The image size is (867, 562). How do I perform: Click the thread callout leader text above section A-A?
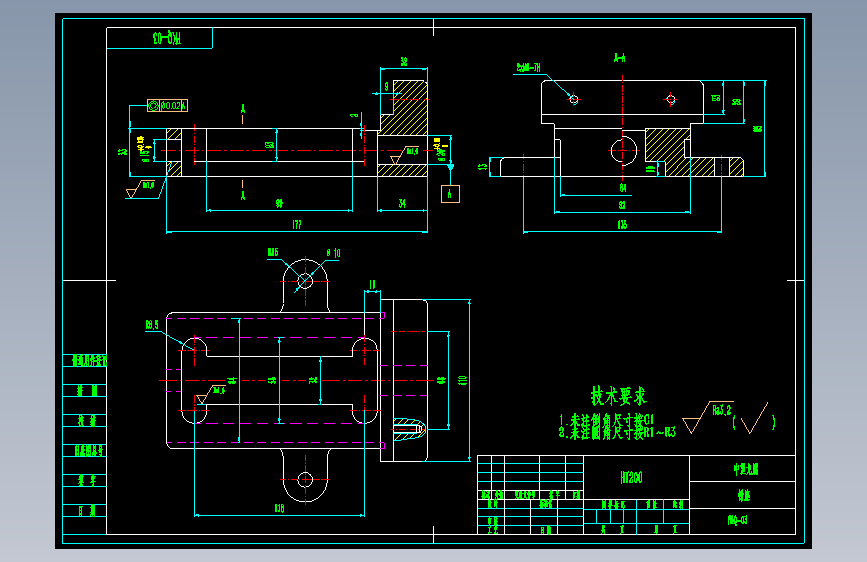(x=528, y=67)
